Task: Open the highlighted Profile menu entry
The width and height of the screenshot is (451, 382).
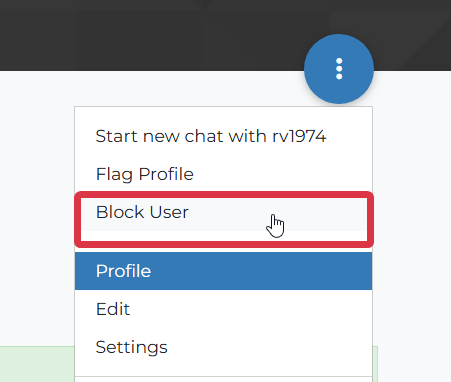Action: click(x=223, y=271)
